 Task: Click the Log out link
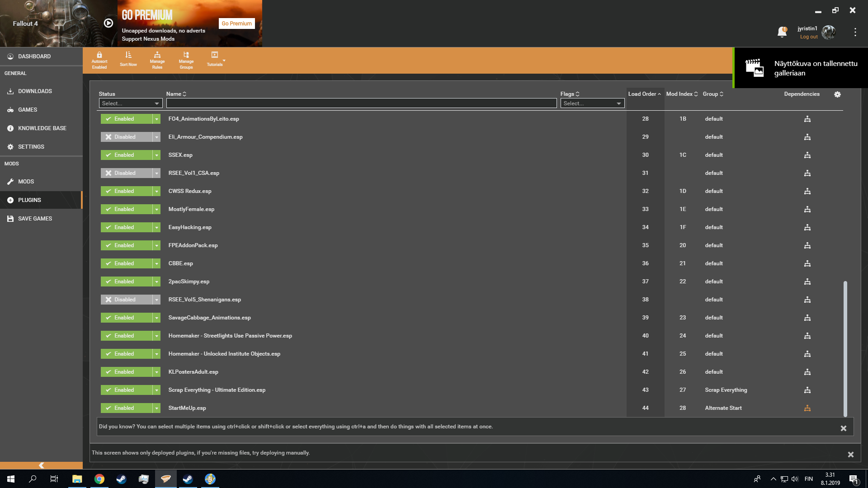(809, 37)
